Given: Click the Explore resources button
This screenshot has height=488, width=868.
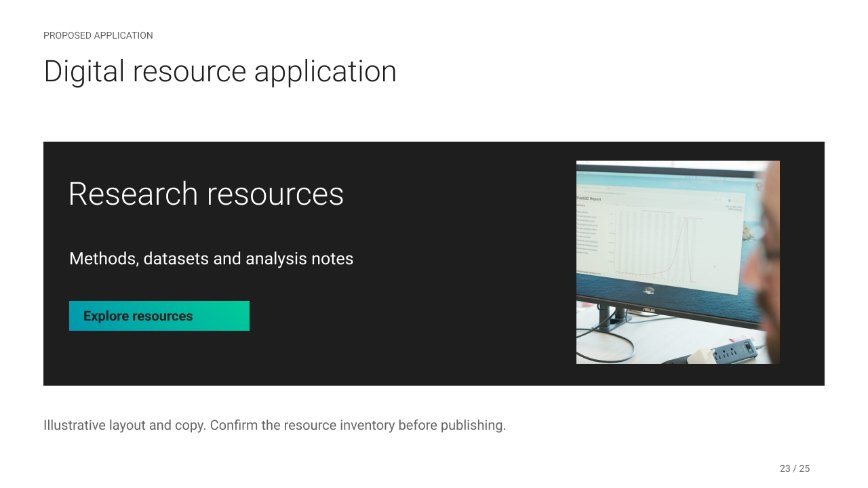Looking at the screenshot, I should (159, 316).
